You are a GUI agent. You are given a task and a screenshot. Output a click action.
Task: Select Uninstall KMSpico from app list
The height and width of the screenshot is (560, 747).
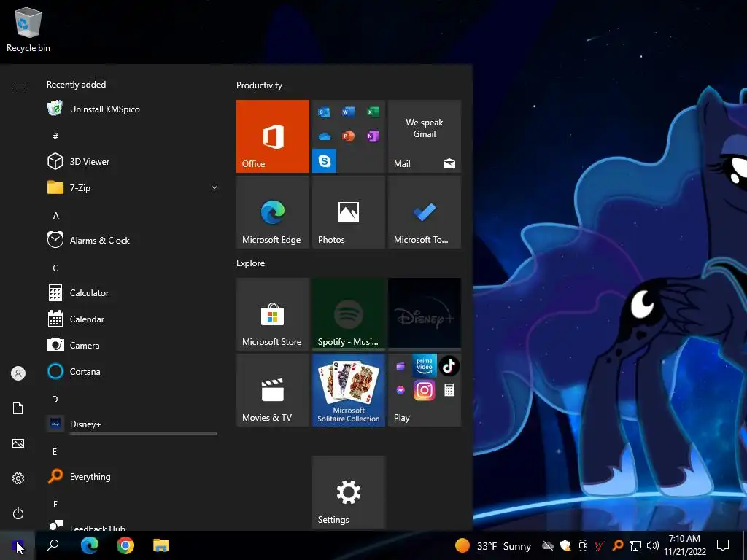point(133,109)
